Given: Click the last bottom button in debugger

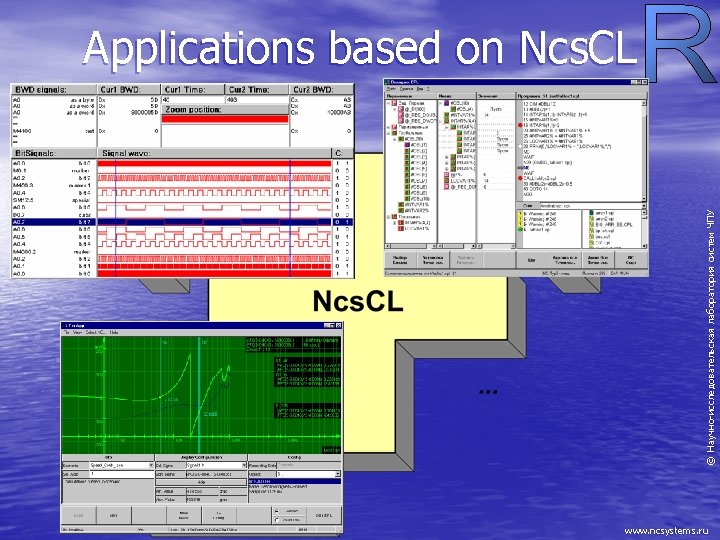Looking at the screenshot, I should [631, 260].
